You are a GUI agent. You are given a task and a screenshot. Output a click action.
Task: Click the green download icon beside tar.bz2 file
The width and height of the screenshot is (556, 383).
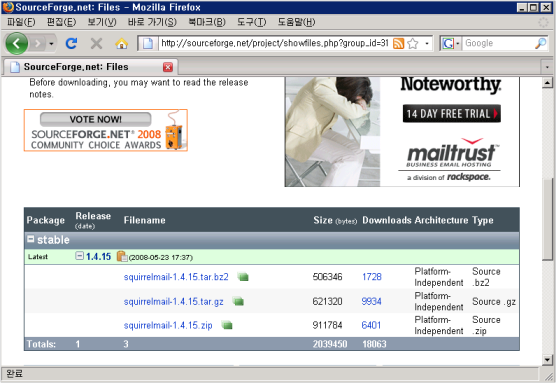pyautogui.click(x=243, y=277)
